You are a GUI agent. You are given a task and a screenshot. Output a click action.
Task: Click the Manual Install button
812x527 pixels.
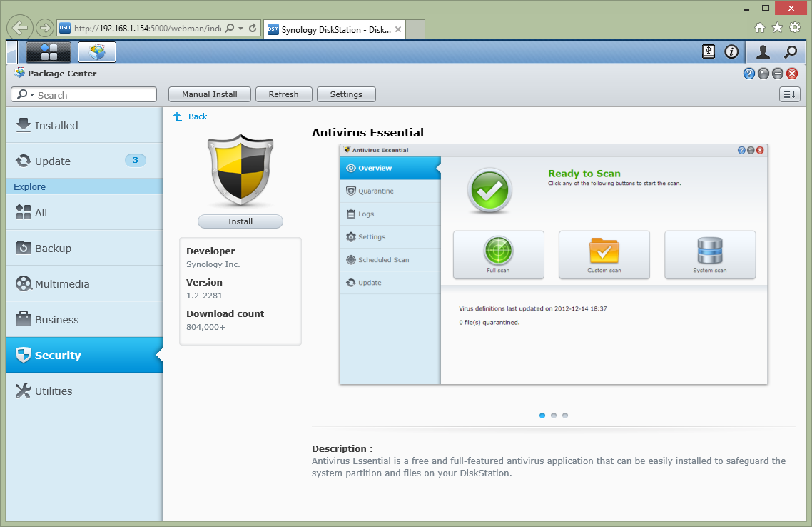click(210, 94)
